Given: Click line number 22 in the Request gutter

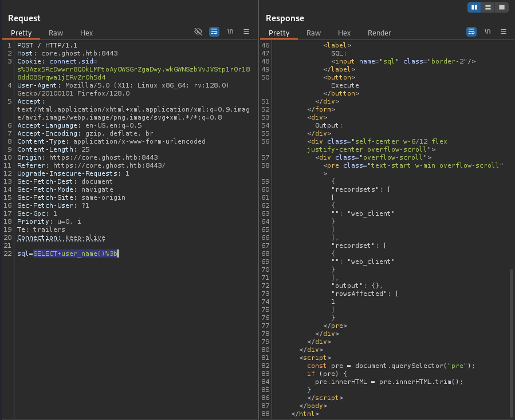Looking at the screenshot, I should point(7,253).
